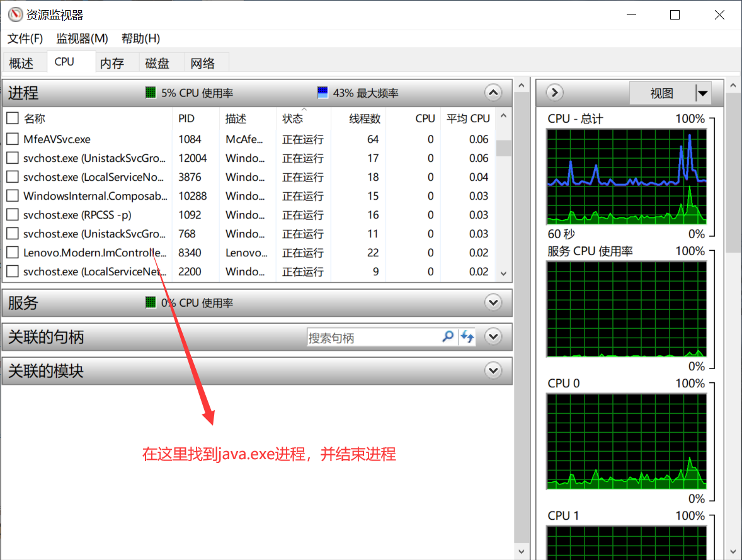Toggle the select-all checkbox beside 名称
Screen dimensions: 742x560
click(13, 118)
